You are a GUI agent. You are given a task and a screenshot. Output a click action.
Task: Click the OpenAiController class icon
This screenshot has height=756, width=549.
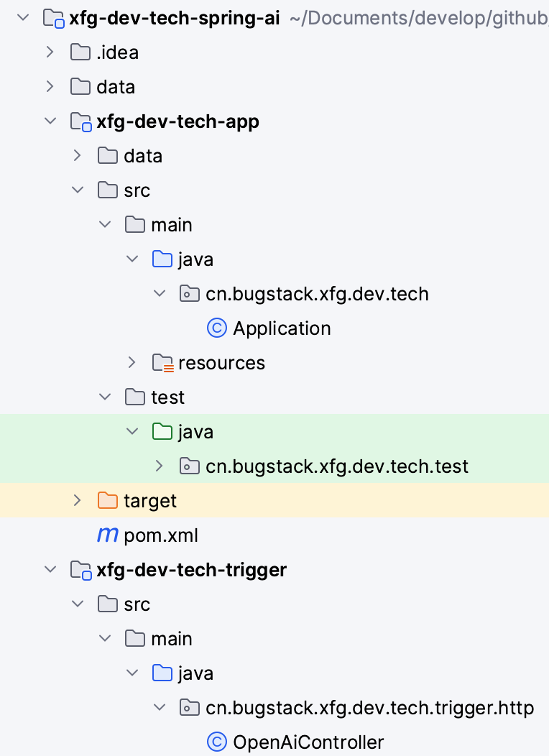pos(217,742)
